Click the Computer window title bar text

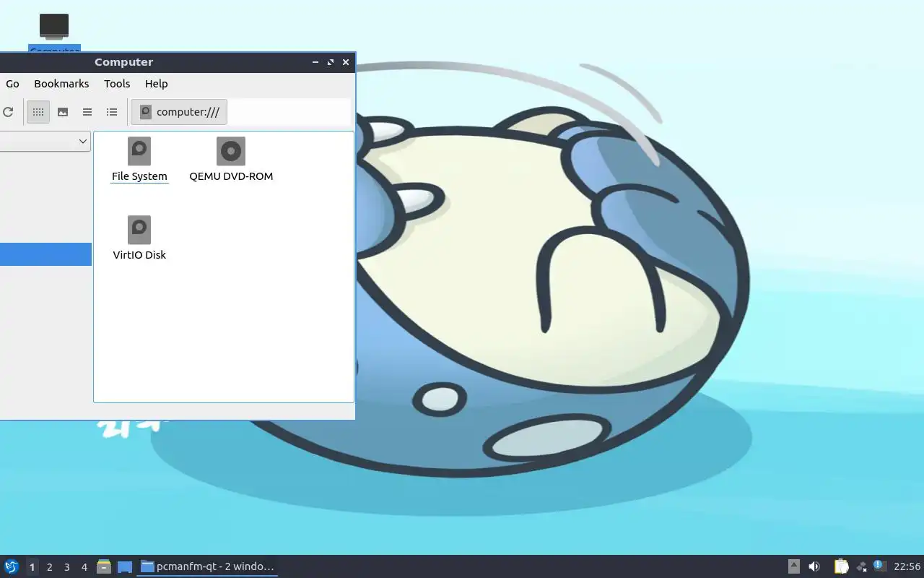pos(123,62)
